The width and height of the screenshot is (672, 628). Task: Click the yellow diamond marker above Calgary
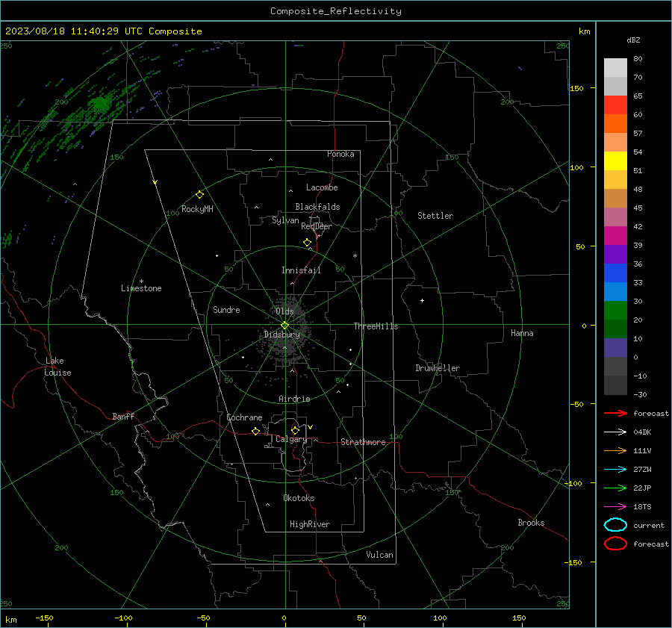(295, 430)
